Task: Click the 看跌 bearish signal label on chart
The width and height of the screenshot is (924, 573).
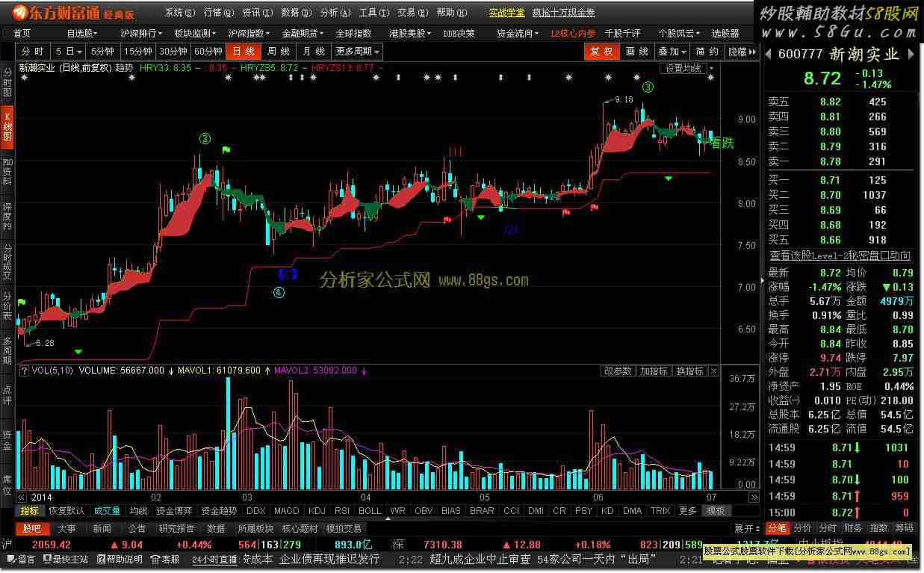Action: (722, 143)
